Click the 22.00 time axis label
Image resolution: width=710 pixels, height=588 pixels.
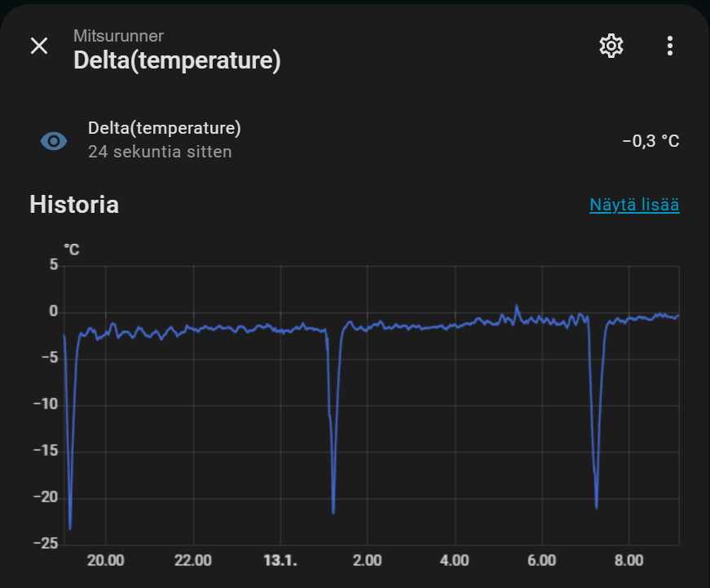coord(193,561)
